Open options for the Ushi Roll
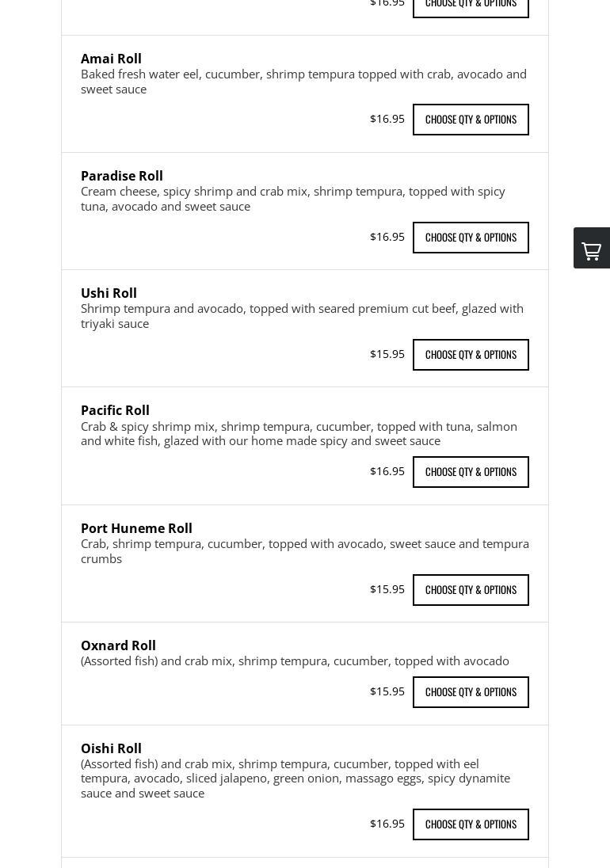This screenshot has width=610, height=868. [x=471, y=355]
